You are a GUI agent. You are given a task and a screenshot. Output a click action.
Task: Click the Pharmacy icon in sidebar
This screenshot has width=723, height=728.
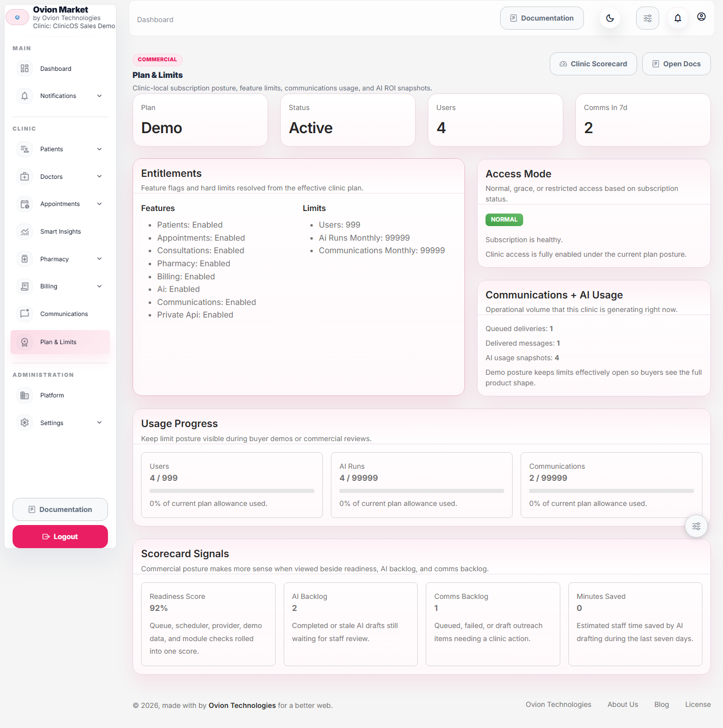[x=25, y=259]
